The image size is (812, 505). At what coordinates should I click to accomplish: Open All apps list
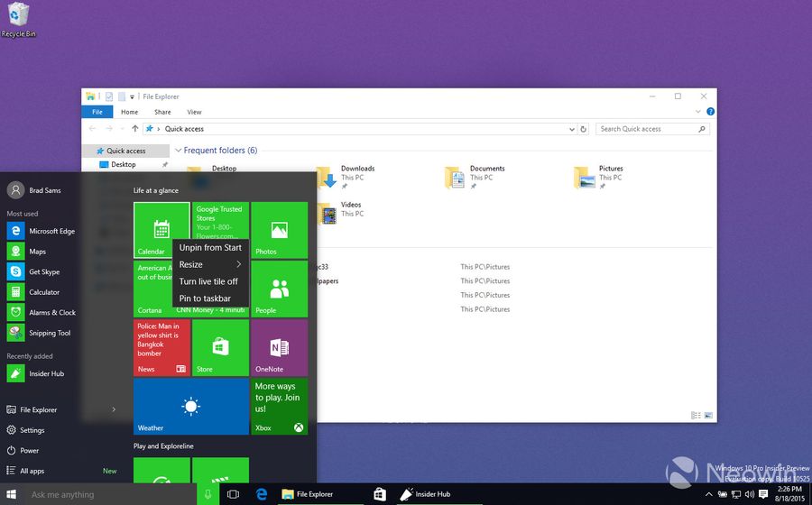point(26,471)
